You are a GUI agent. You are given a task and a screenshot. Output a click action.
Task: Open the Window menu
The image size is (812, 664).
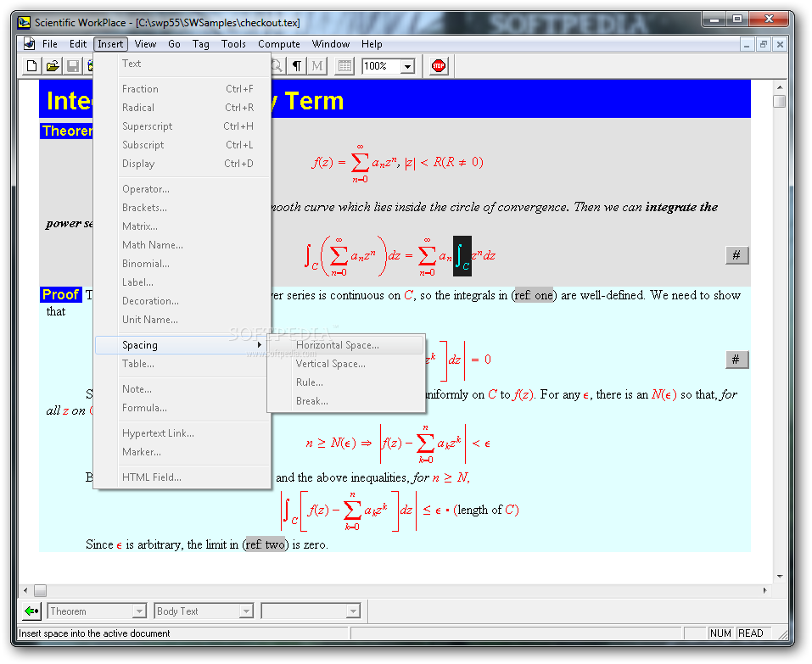pos(330,44)
